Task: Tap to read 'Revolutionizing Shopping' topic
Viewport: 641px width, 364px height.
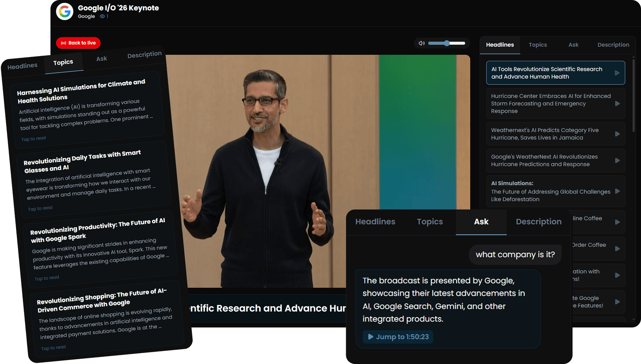Action: click(53, 348)
